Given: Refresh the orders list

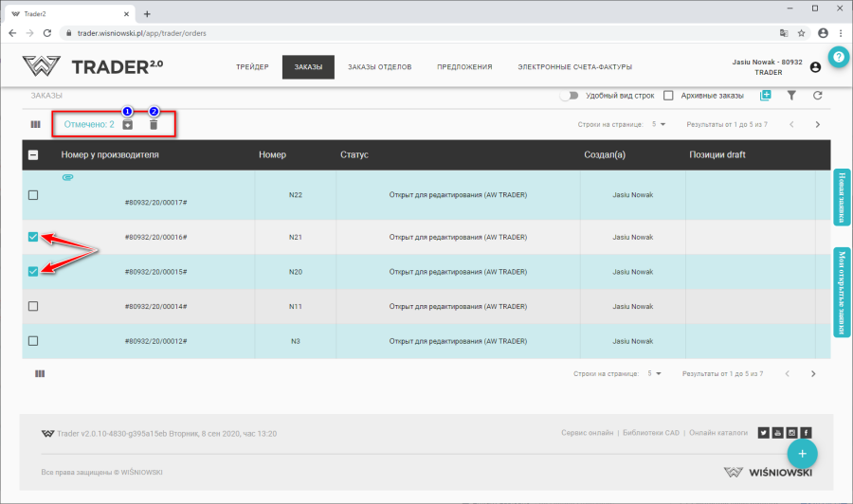Looking at the screenshot, I should (817, 96).
